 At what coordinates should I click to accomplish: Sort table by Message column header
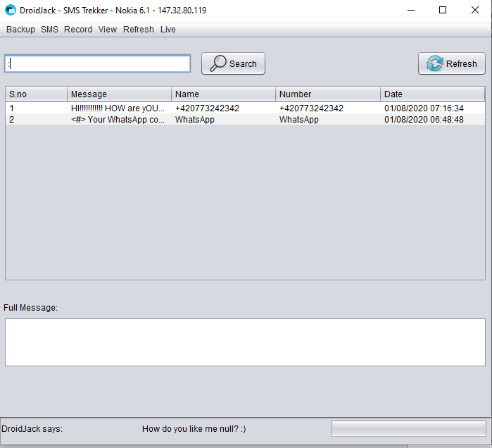(x=119, y=94)
